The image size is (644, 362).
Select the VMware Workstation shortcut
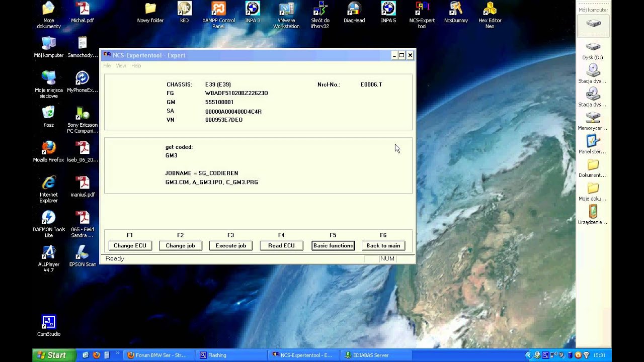click(286, 15)
